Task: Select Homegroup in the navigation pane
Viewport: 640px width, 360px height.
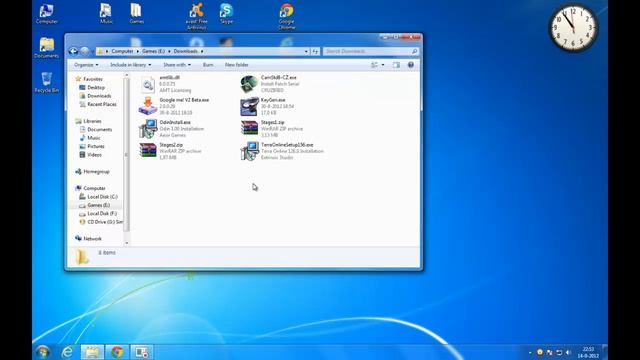Action: pos(96,172)
